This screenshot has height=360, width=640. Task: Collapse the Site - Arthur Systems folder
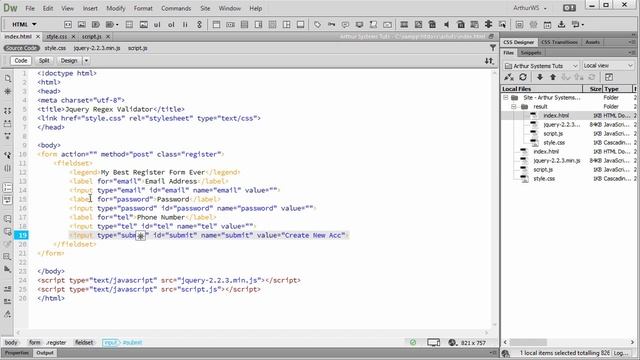point(506,98)
